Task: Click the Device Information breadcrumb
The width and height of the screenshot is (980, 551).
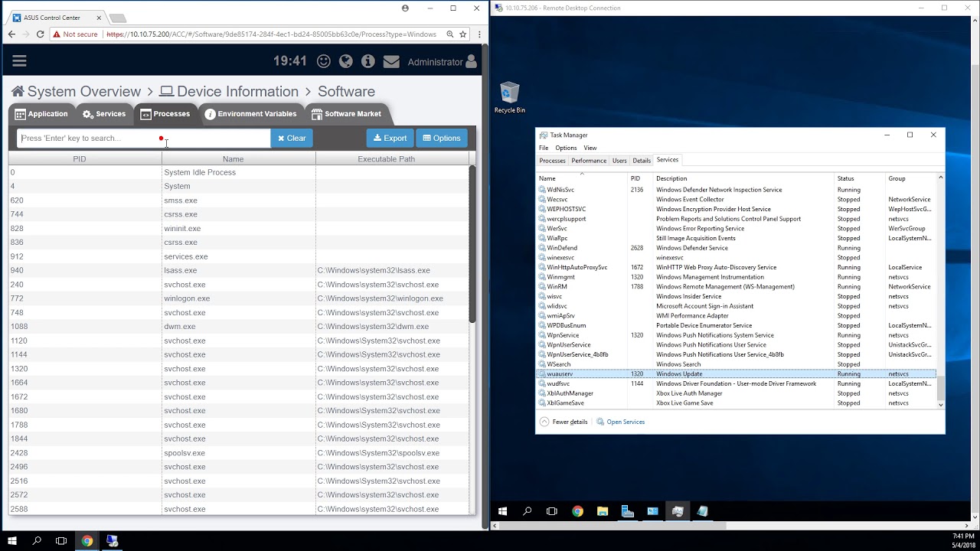Action: point(237,92)
